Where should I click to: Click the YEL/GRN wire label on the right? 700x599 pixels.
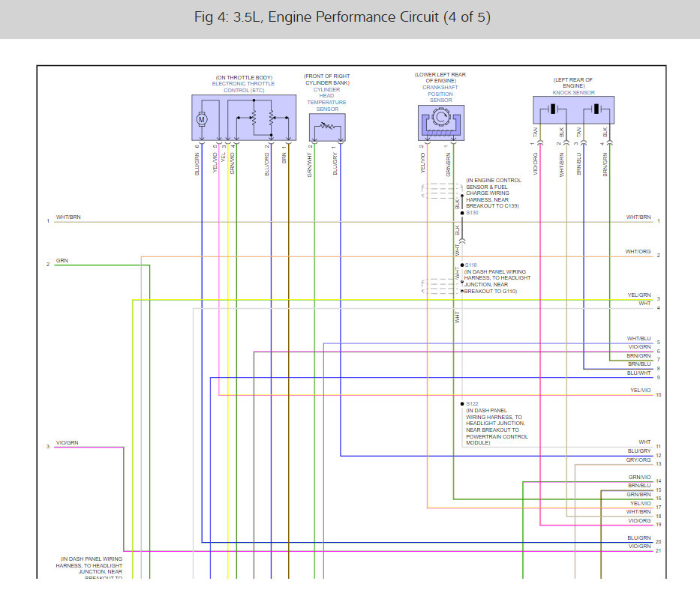tap(639, 295)
